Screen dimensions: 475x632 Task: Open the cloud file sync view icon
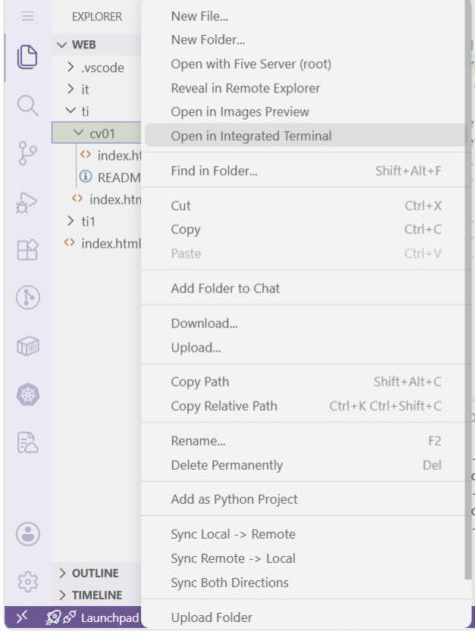[27, 443]
